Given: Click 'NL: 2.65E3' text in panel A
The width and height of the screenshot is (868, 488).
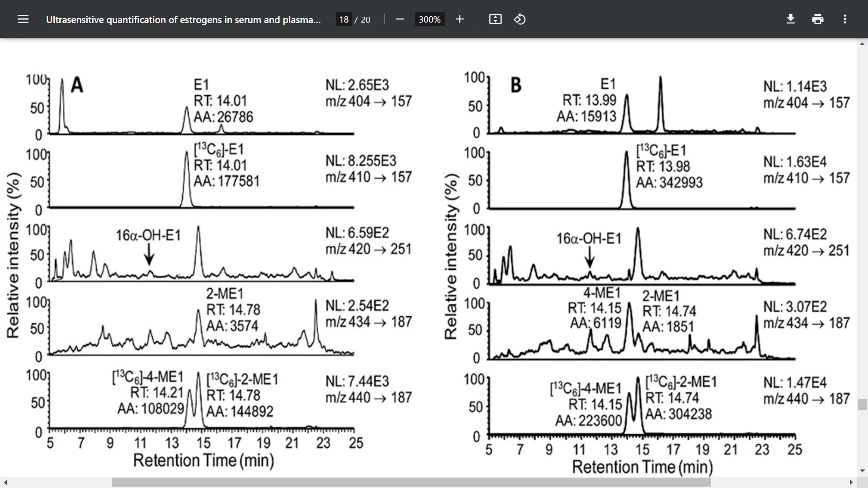Looking at the screenshot, I should pyautogui.click(x=357, y=85).
